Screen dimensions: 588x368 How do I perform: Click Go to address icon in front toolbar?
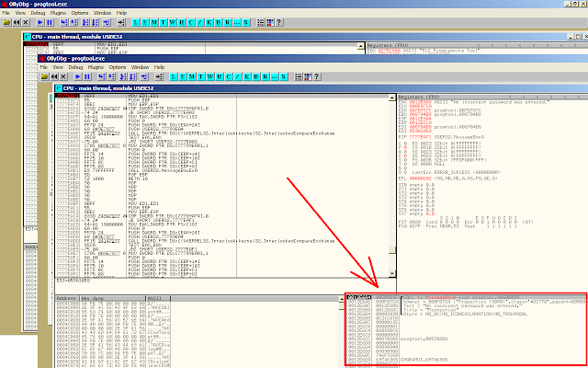coord(159,76)
